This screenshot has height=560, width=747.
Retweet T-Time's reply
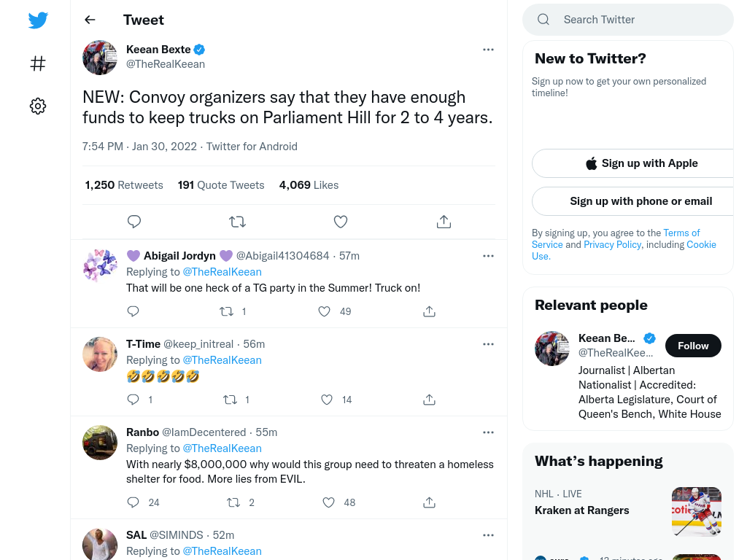[231, 400]
